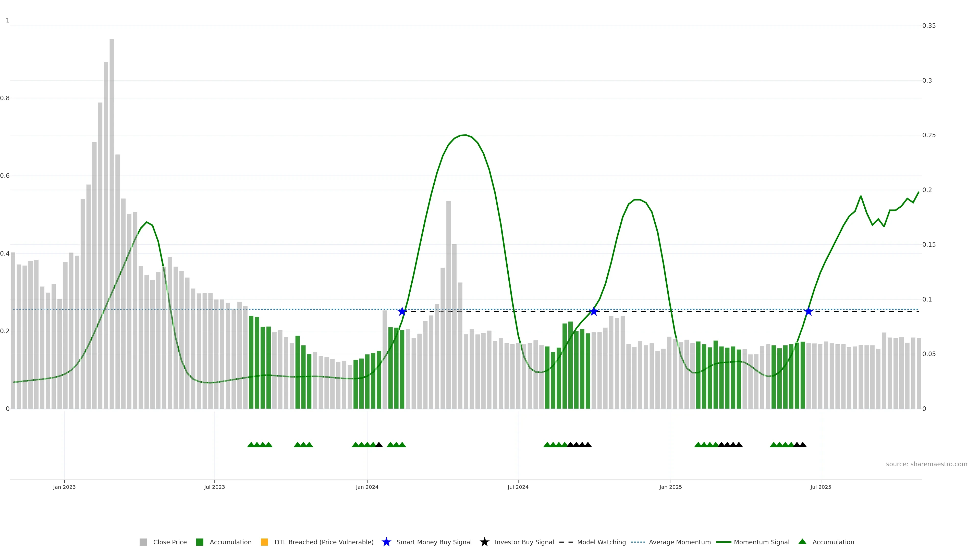Image resolution: width=980 pixels, height=551 pixels.
Task: Click the green triangle Accumulation legend icon
Action: (x=802, y=542)
